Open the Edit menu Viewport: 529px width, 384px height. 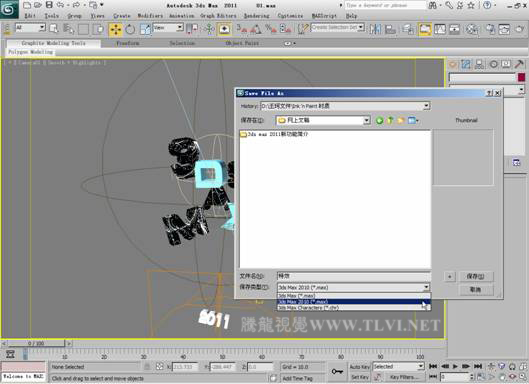30,16
